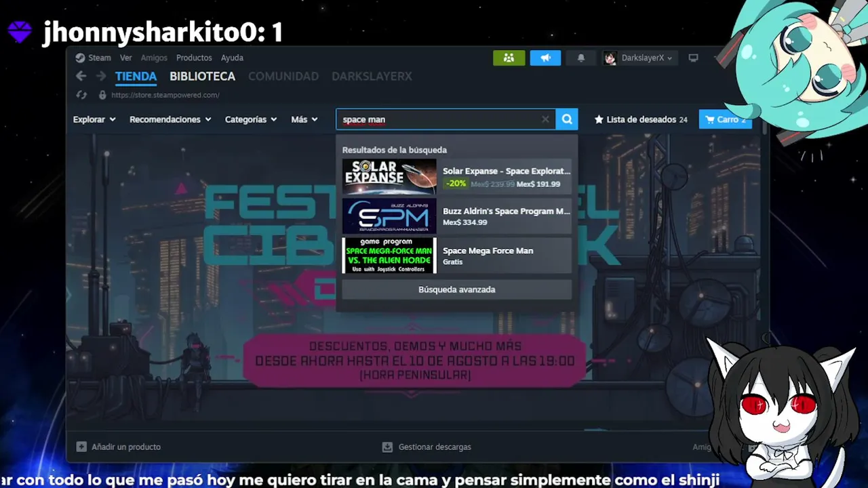868x488 pixels.
Task: Expand the Más dropdown
Action: pos(304,119)
